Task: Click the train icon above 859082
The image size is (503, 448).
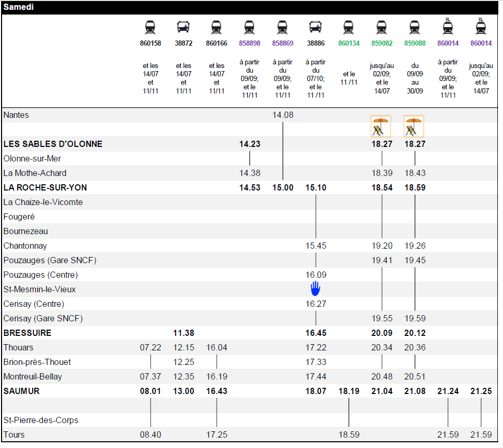Action: [x=382, y=27]
